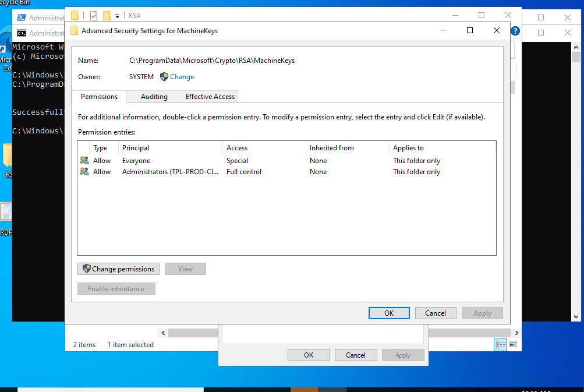584x392 pixels.
Task: Click the user group icon beside Administrators
Action: [84, 171]
